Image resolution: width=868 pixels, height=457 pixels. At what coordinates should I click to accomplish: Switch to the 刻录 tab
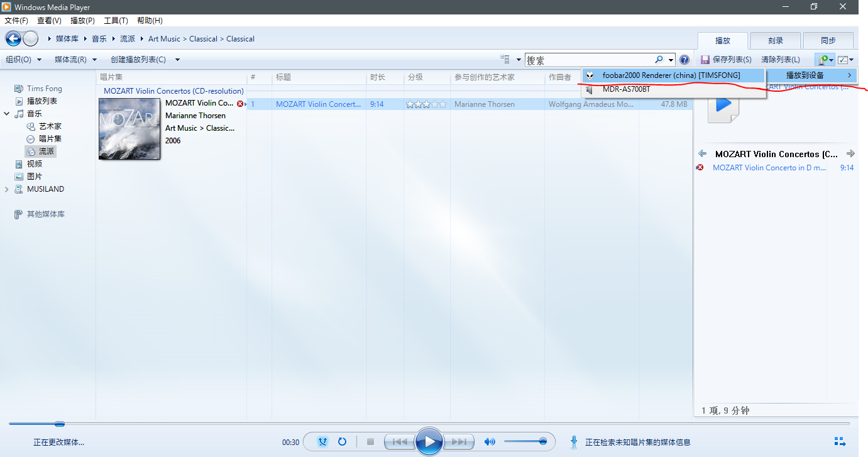[775, 41]
